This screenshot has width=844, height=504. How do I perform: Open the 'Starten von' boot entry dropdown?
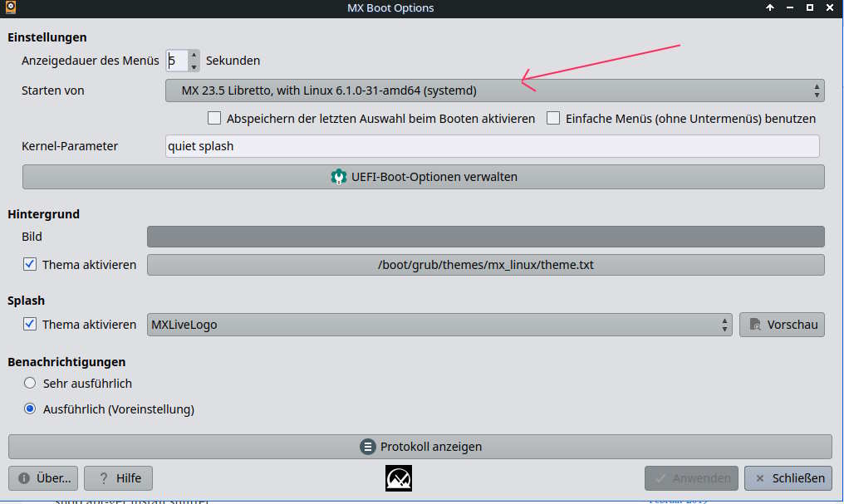(494, 91)
